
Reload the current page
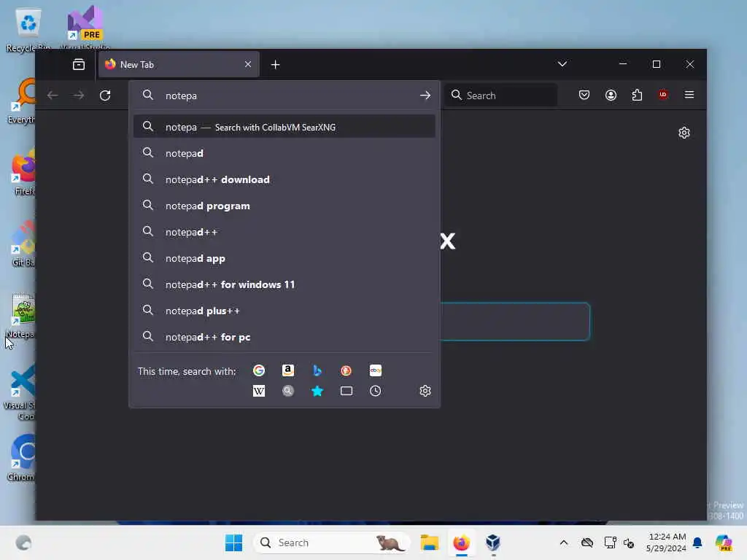(x=105, y=96)
